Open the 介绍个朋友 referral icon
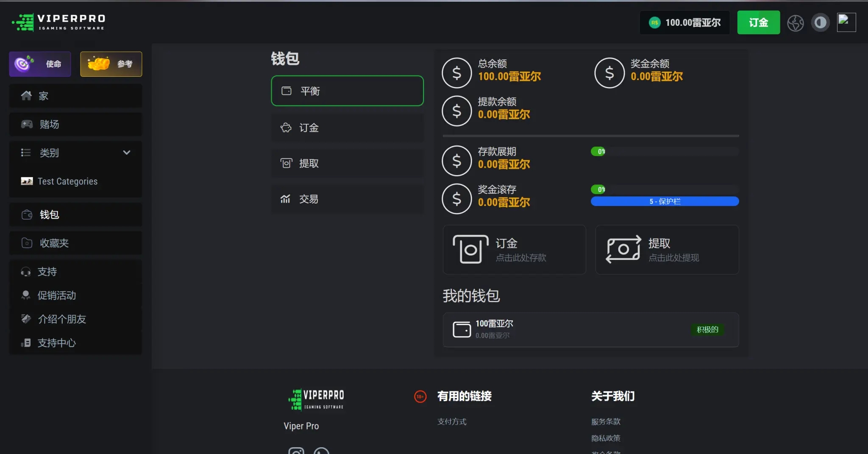Image resolution: width=868 pixels, height=454 pixels. pyautogui.click(x=26, y=319)
